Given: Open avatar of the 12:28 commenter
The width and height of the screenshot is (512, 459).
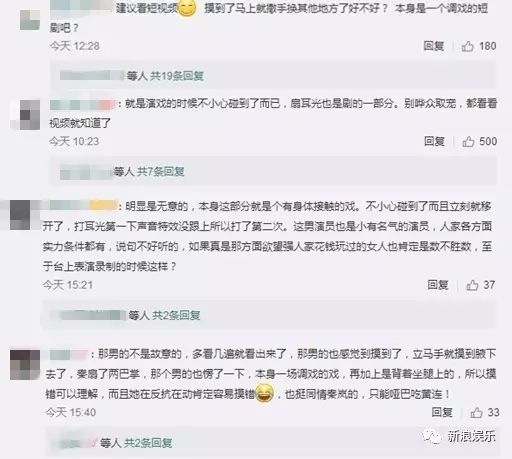Looking at the screenshot, I should point(30,20).
